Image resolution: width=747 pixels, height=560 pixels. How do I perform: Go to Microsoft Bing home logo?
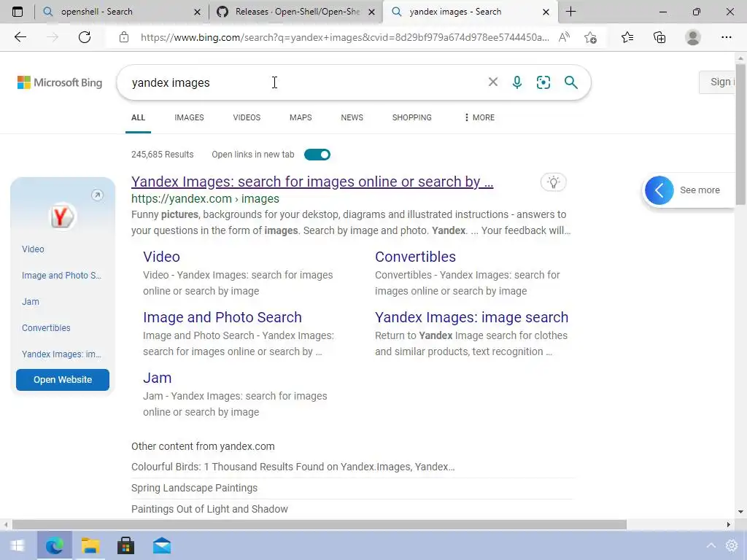pyautogui.click(x=60, y=82)
